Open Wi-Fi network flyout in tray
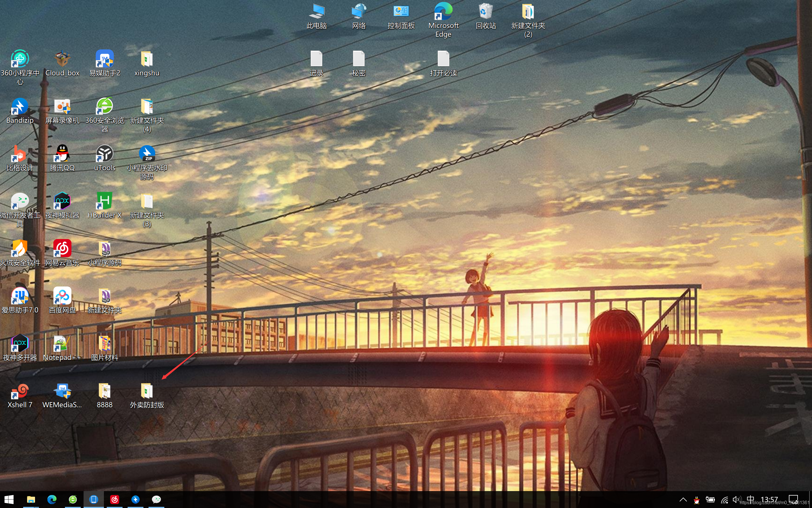 click(x=724, y=500)
